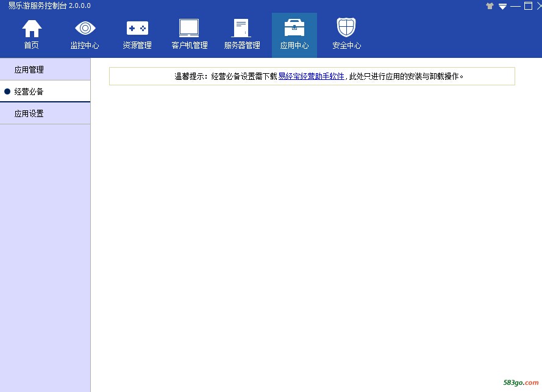Select 应用设置 in the sidebar
The width and height of the screenshot is (542, 392).
[45, 113]
